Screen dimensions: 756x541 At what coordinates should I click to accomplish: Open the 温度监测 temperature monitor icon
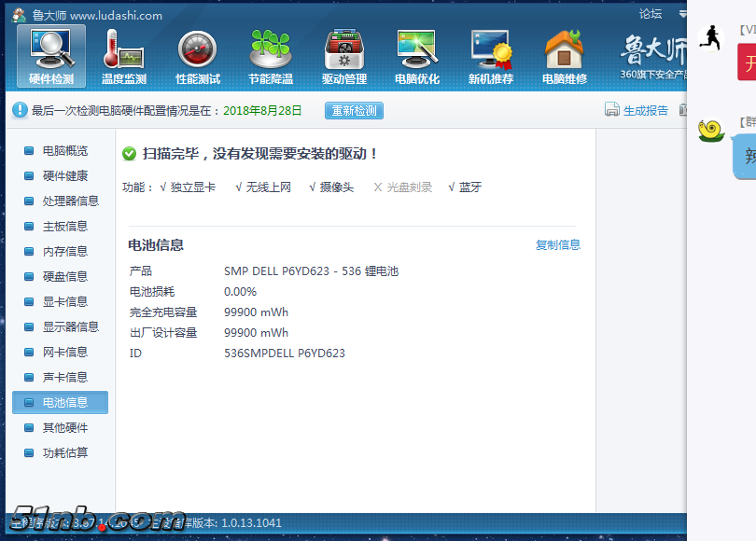pyautogui.click(x=123, y=56)
